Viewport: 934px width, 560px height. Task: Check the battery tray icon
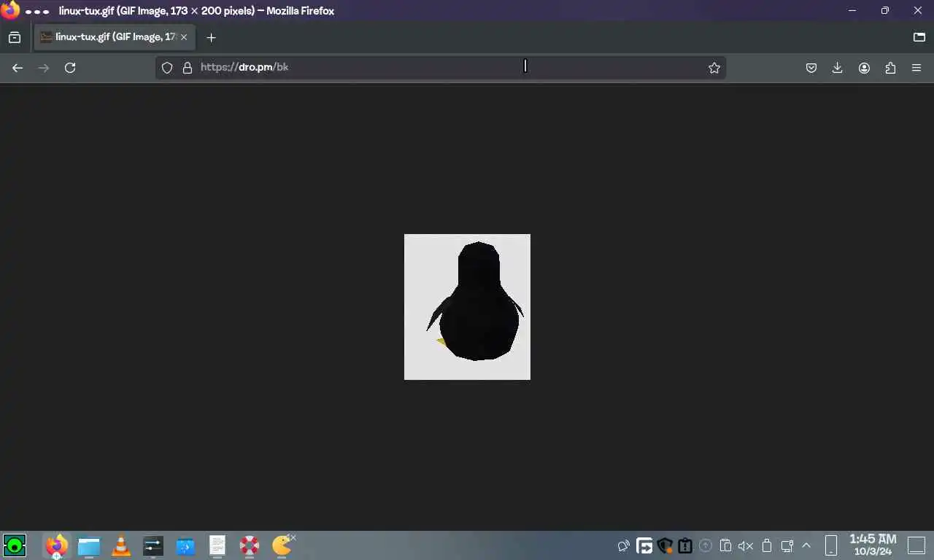[767, 545]
